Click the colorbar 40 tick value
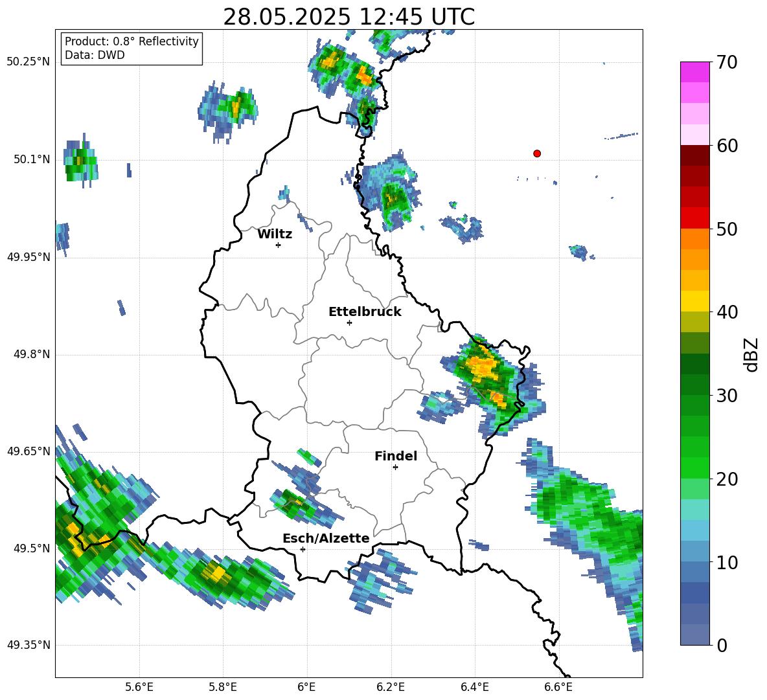767x700 pixels. click(727, 312)
